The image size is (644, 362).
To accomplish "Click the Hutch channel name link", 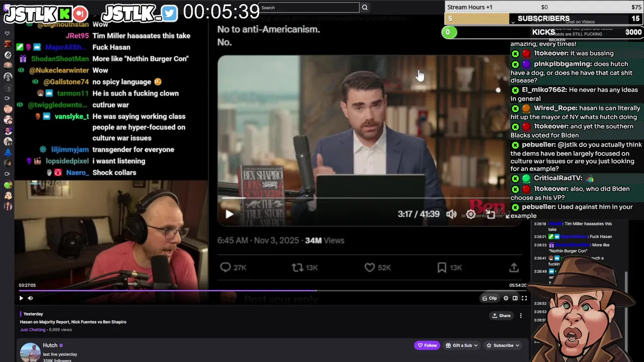I will pos(50,345).
